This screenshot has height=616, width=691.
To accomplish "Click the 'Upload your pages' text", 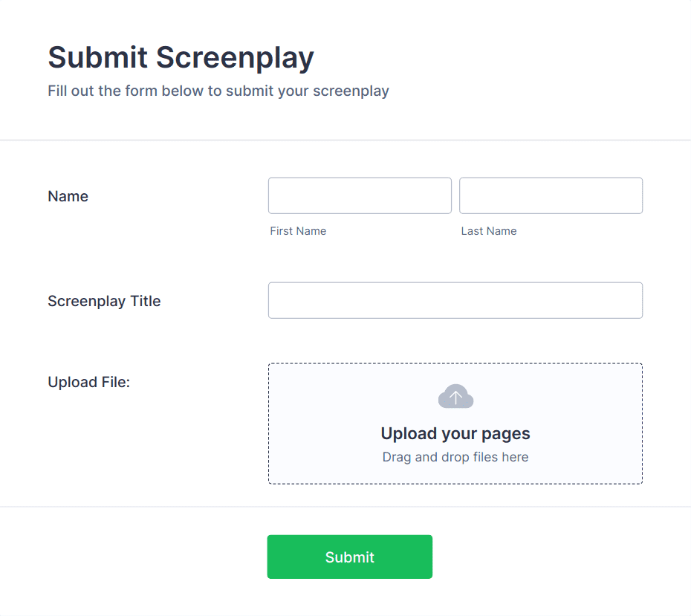I will pos(455,433).
